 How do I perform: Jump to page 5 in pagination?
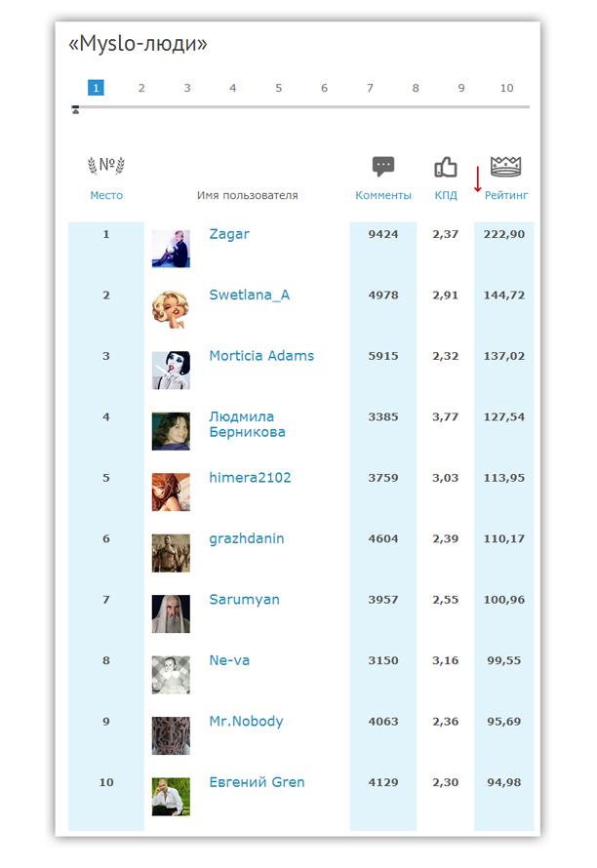pyautogui.click(x=278, y=88)
